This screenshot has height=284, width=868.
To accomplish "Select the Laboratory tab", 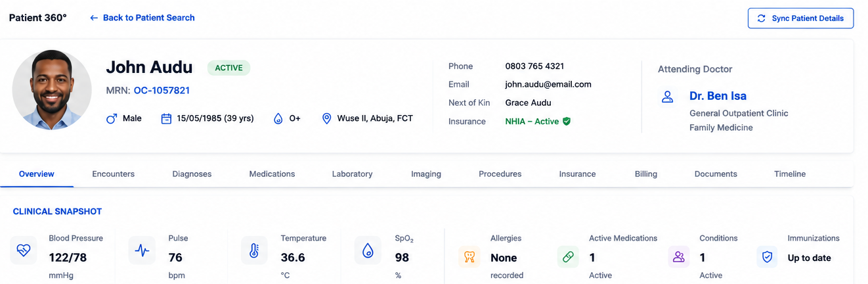I will point(352,174).
